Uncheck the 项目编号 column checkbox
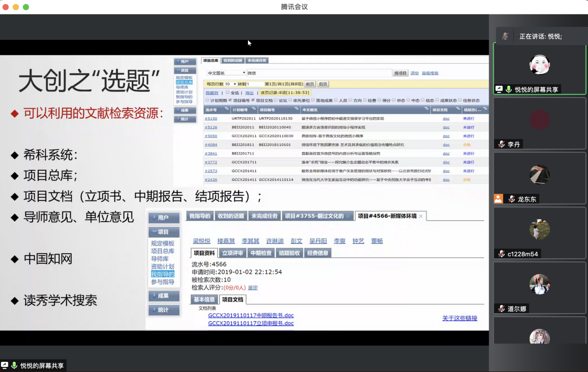 (x=230, y=100)
